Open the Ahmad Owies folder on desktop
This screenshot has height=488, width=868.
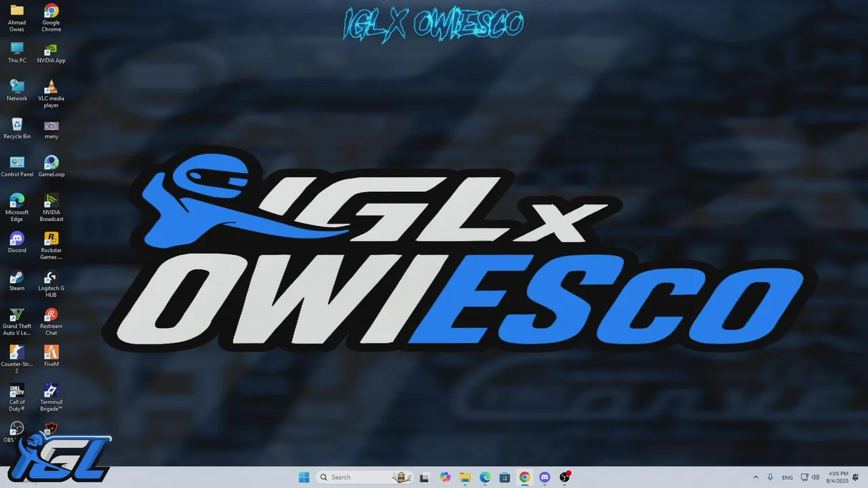[x=17, y=18]
